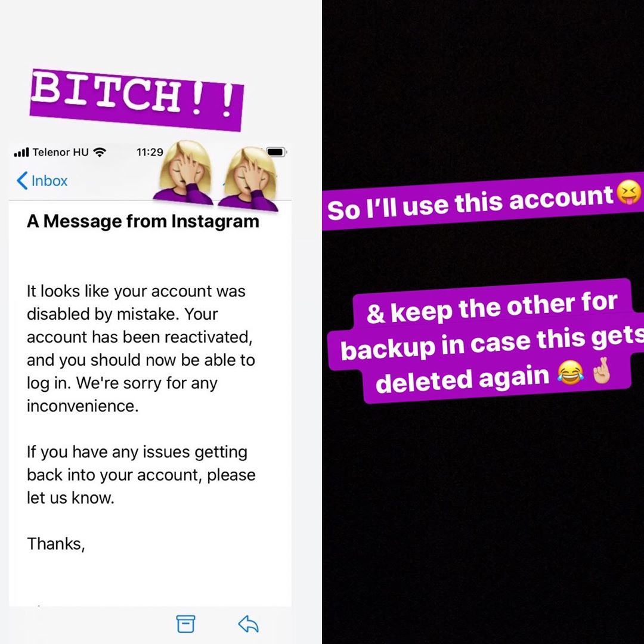The height and width of the screenshot is (644, 644).
Task: Tap the archive box icon
Action: point(185,624)
